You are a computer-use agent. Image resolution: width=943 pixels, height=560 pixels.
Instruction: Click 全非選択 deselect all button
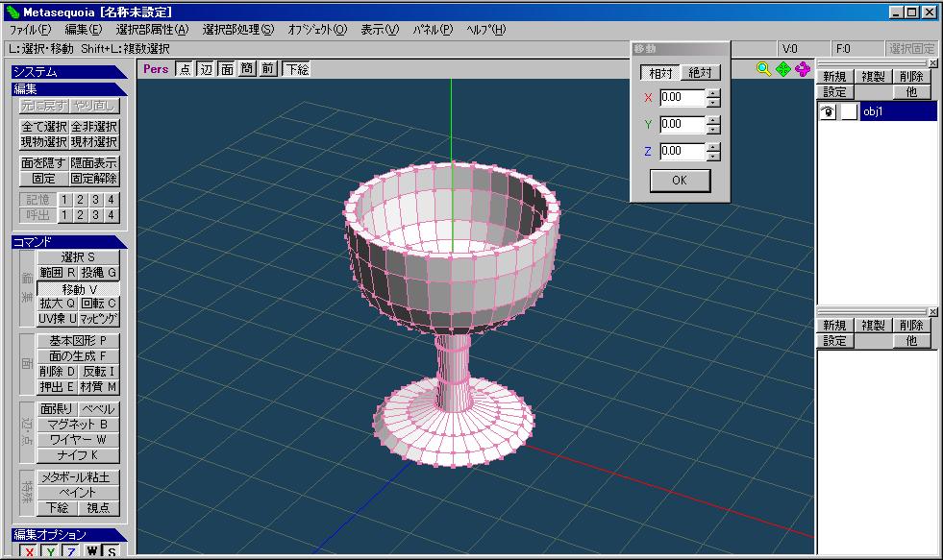coord(94,127)
